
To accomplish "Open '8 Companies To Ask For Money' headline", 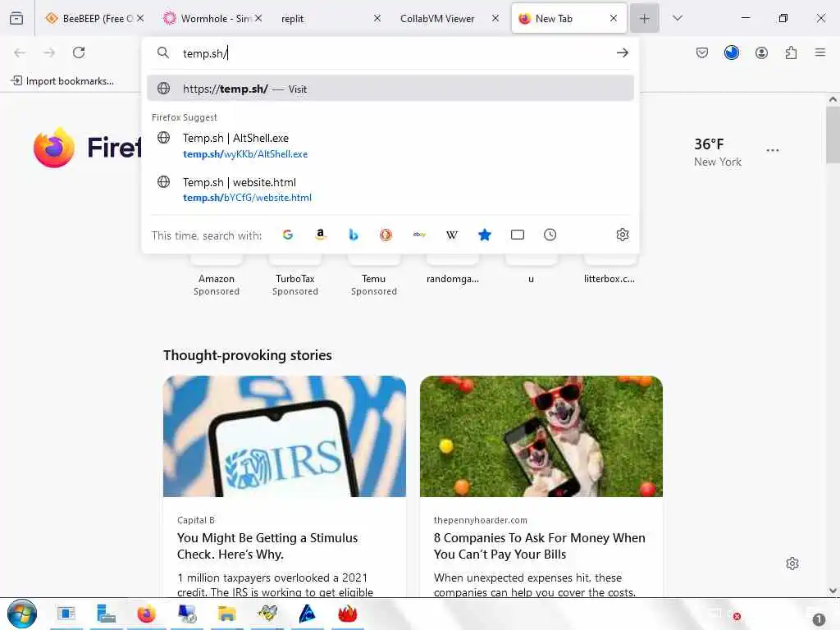I will pyautogui.click(x=540, y=546).
